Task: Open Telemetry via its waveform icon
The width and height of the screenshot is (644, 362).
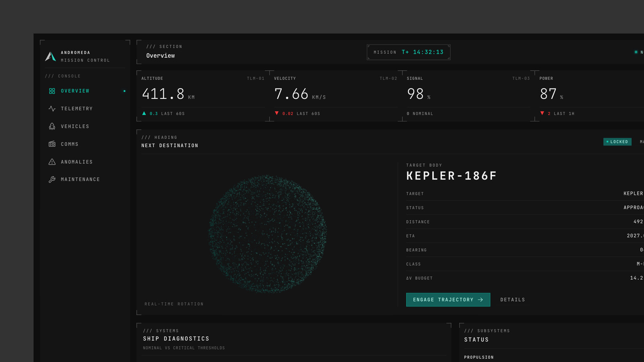Action: [x=52, y=109]
